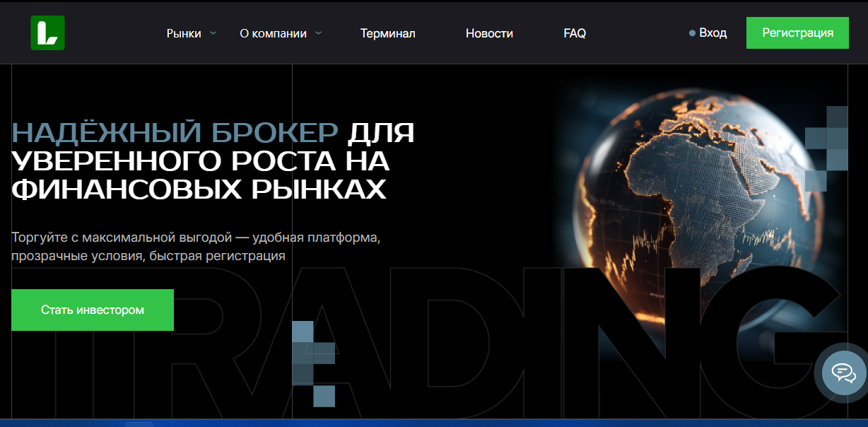The height and width of the screenshot is (427, 868).
Task: Open the Новости section
Action: coord(489,33)
